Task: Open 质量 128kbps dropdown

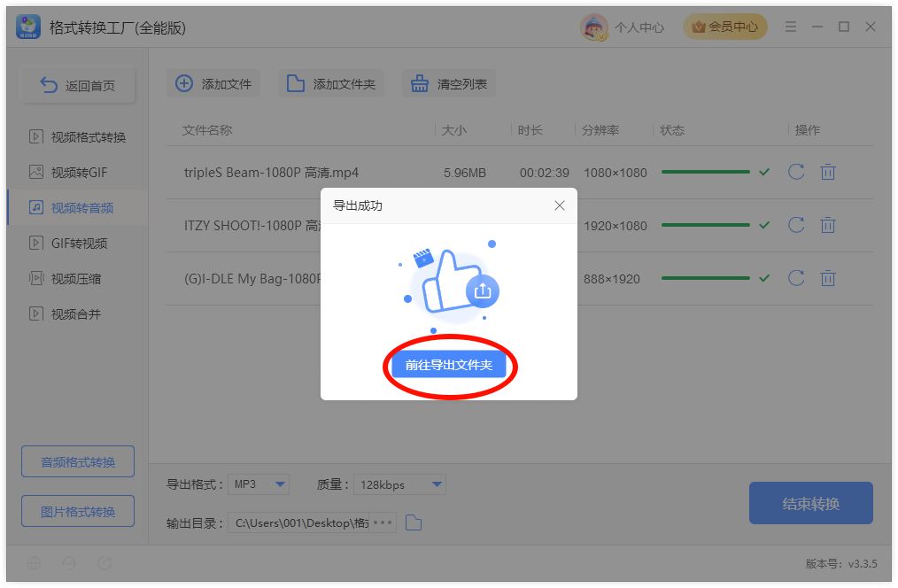Action: coord(399,484)
